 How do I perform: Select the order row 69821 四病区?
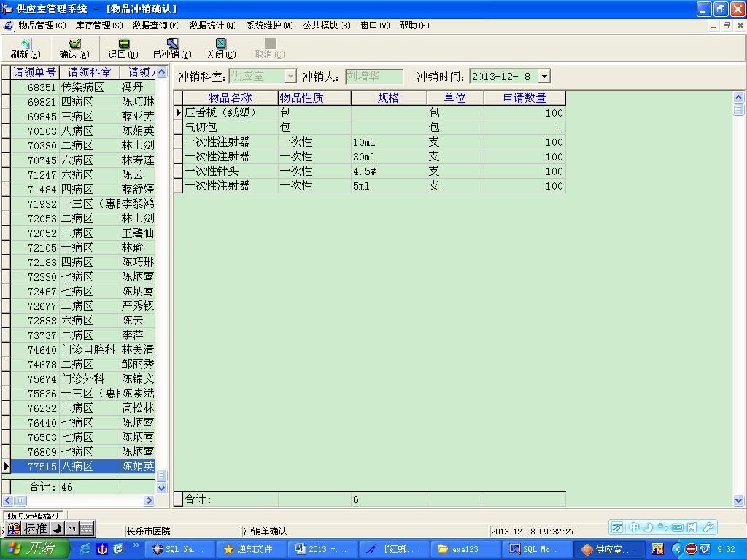pos(83,102)
